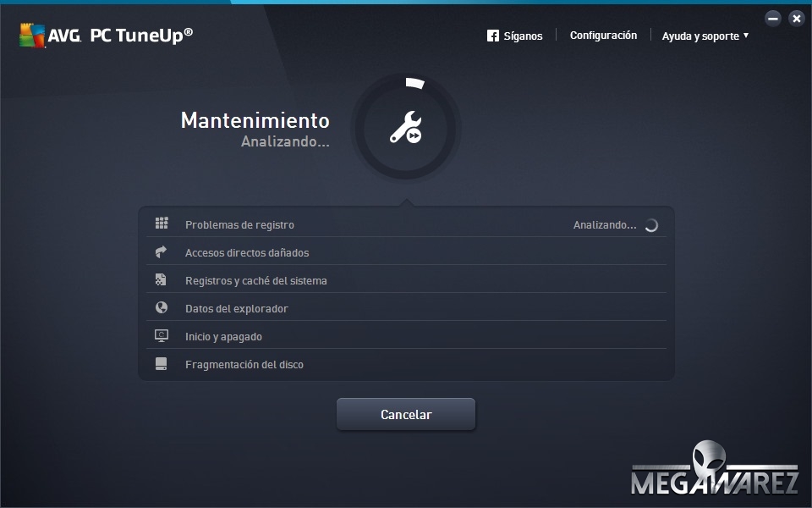Click the browser data globe icon
812x508 pixels.
point(162,308)
